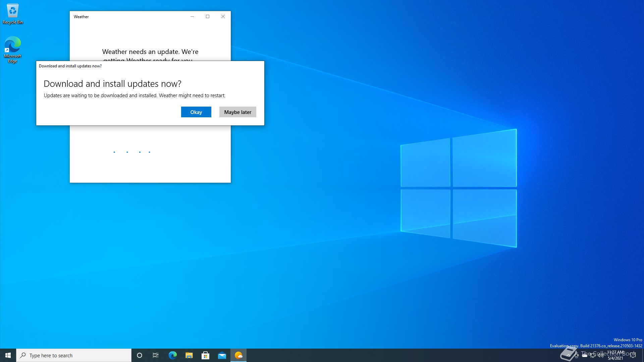Click the 'Download and install updates now?' heading
The width and height of the screenshot is (644, 362).
[112, 83]
